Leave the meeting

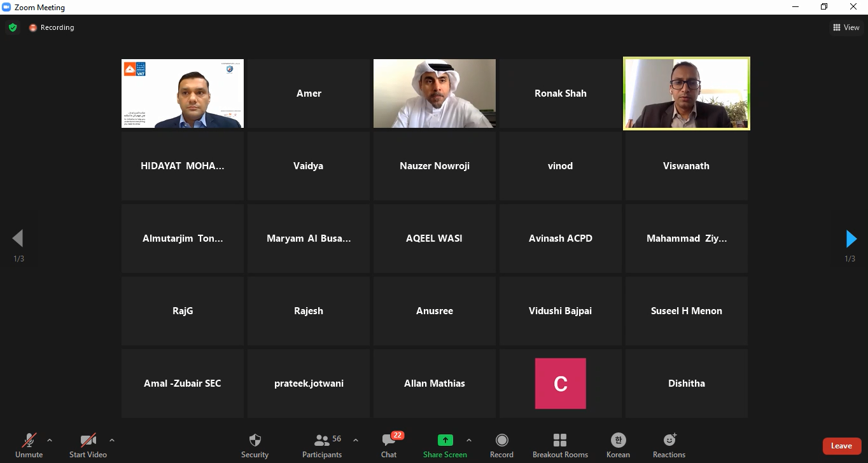click(841, 446)
